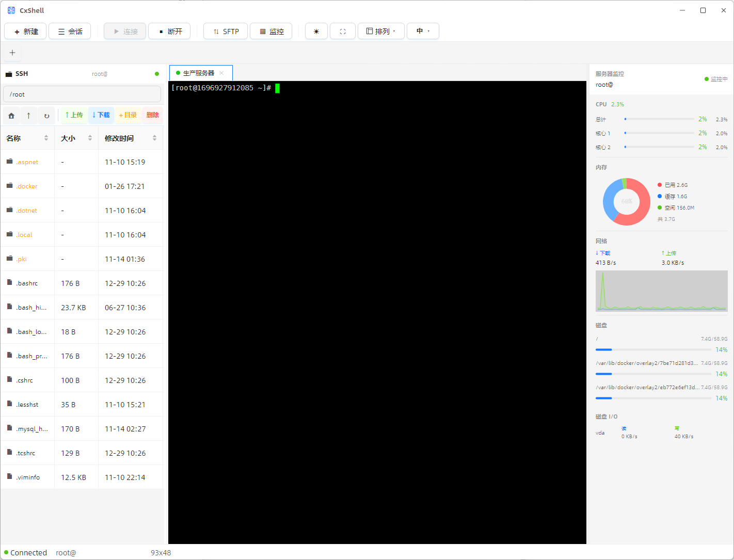Toggle the 监控 monitor panel
Screen dimensions: 734x560
271,31
